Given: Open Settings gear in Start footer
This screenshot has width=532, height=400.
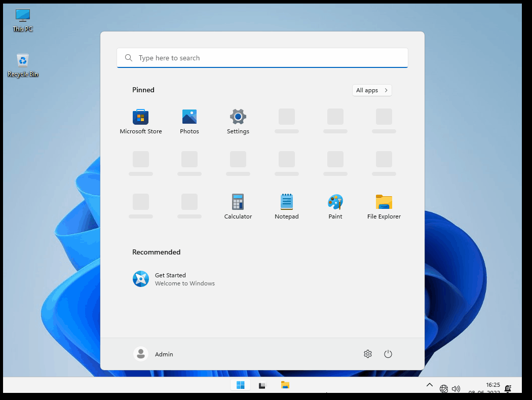Looking at the screenshot, I should coord(368,354).
